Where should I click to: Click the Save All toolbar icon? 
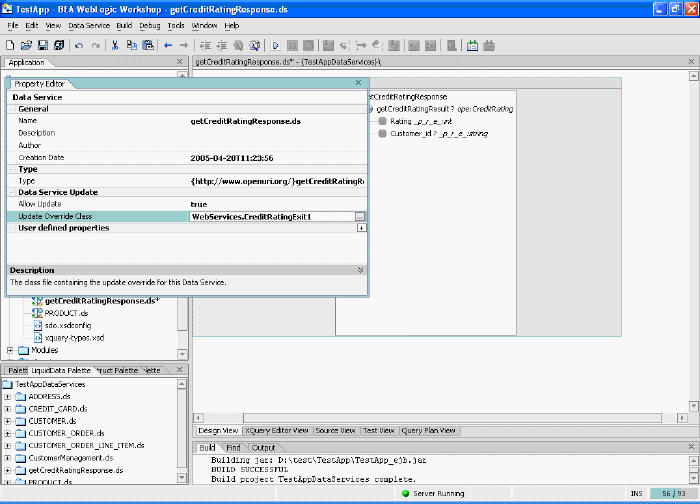(59, 45)
